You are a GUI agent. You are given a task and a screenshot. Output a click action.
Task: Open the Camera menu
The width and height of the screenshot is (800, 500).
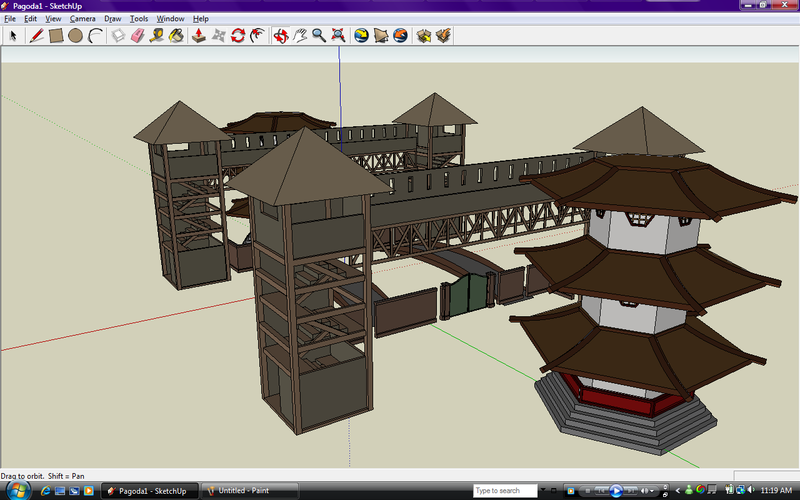click(x=83, y=19)
